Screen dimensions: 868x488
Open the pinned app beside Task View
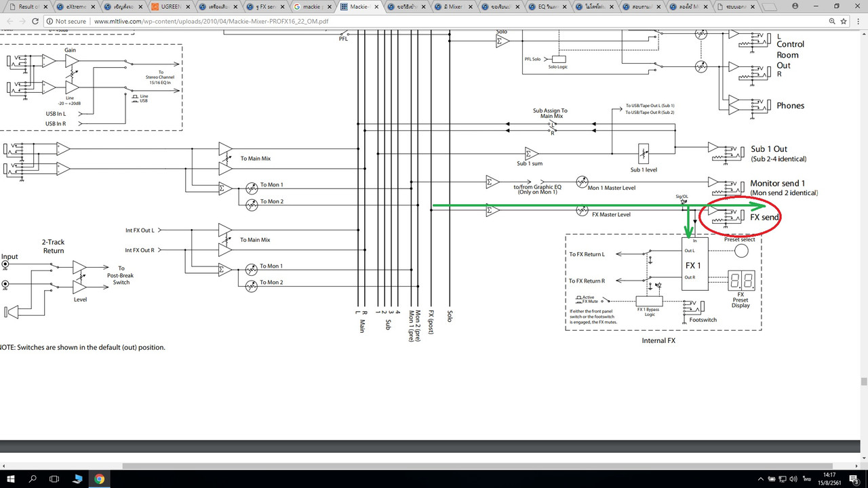[x=77, y=479]
